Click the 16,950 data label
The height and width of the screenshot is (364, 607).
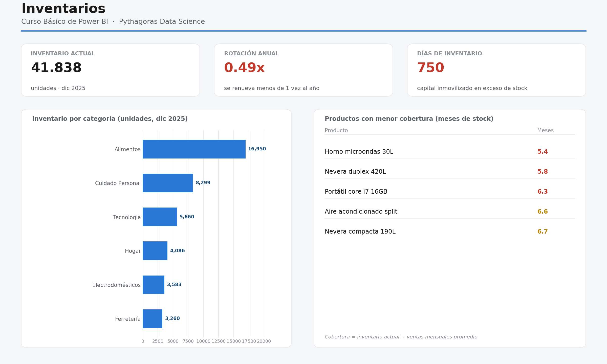click(257, 149)
